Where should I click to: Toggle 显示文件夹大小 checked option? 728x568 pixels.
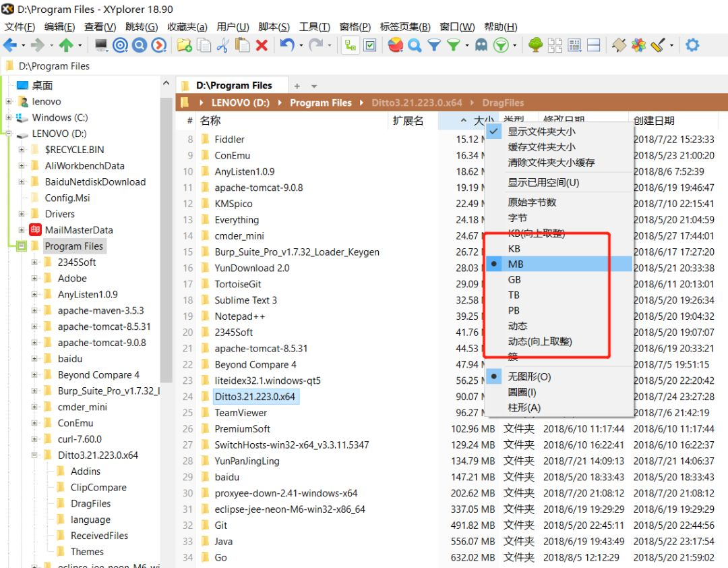click(559, 132)
